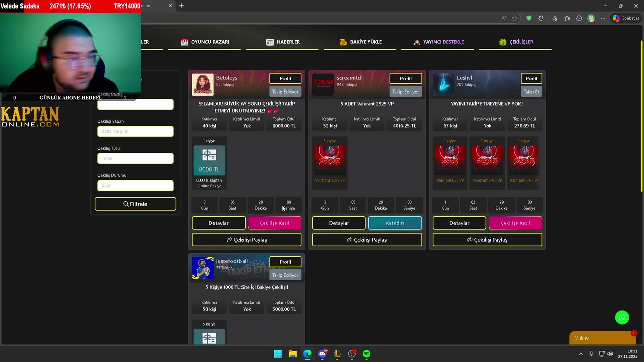
Task: Click Leshvl avatar image
Action: 444,84
